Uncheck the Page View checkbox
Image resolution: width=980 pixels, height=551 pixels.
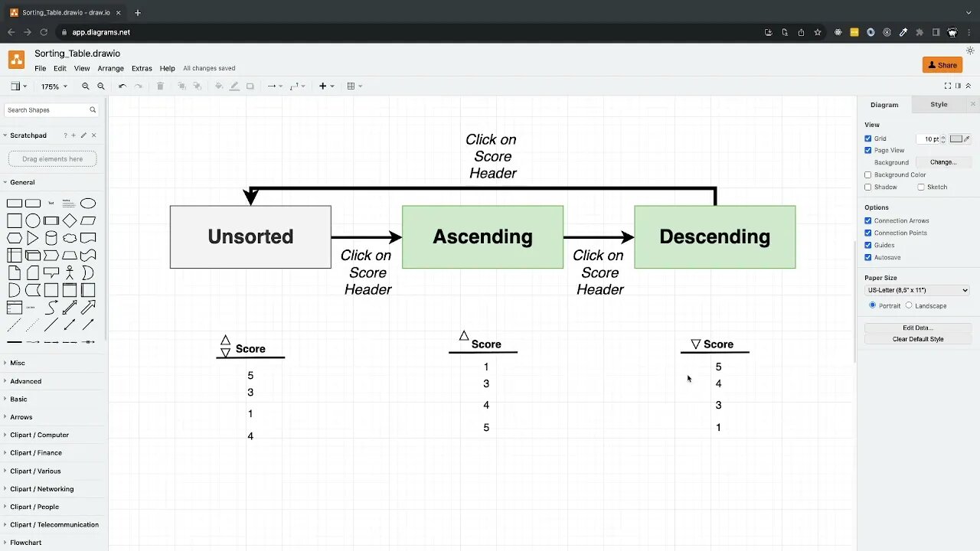pos(868,151)
